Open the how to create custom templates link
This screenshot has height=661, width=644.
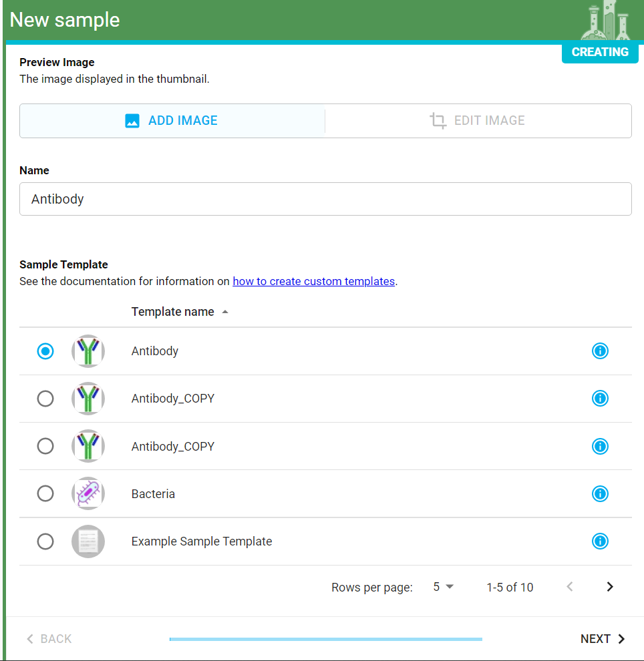point(314,281)
